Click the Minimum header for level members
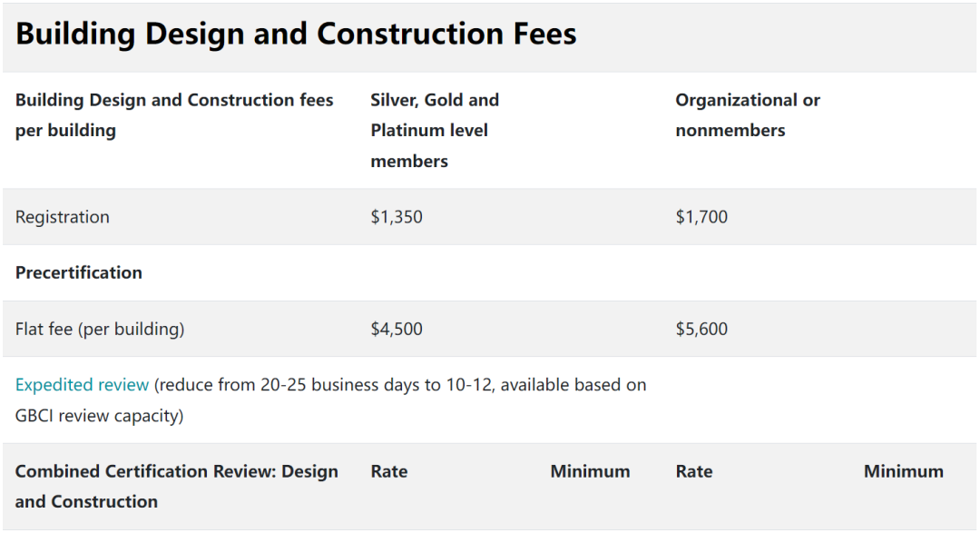The width and height of the screenshot is (980, 533). [590, 471]
